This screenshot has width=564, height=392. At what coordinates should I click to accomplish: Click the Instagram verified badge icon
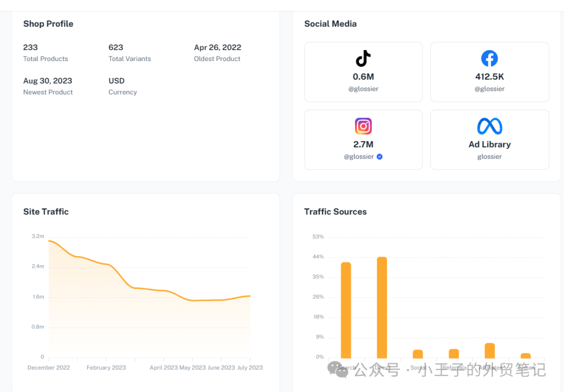pos(380,157)
